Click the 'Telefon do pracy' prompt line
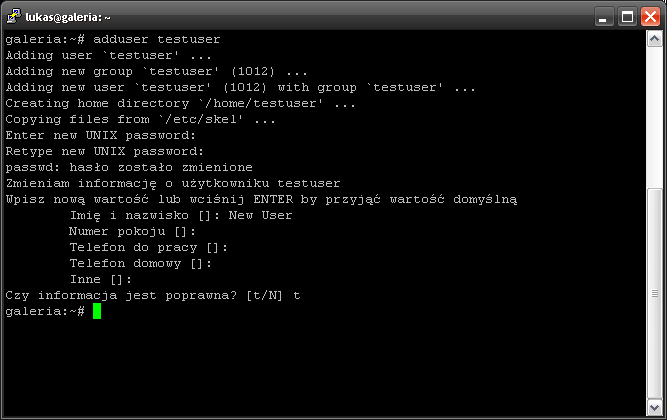Image resolution: width=667 pixels, height=420 pixels. [x=148, y=248]
